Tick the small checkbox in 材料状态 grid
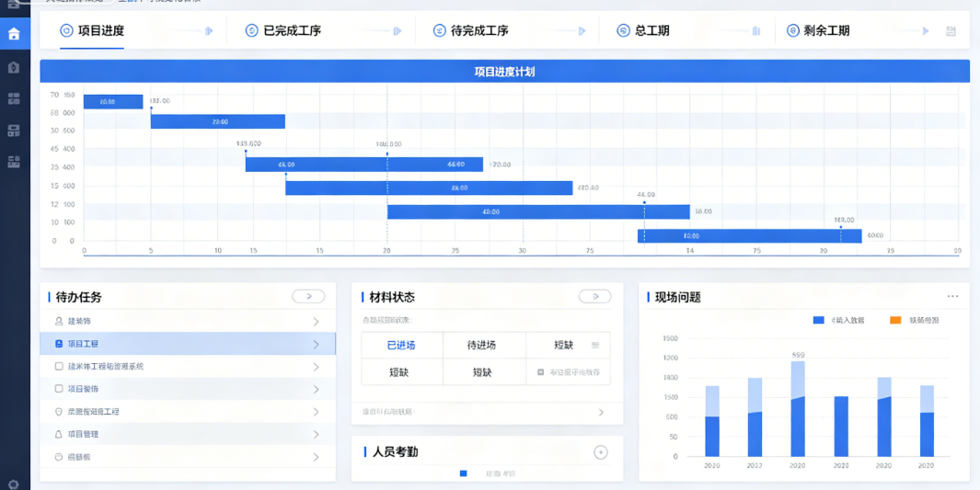The image size is (980, 490). click(541, 372)
